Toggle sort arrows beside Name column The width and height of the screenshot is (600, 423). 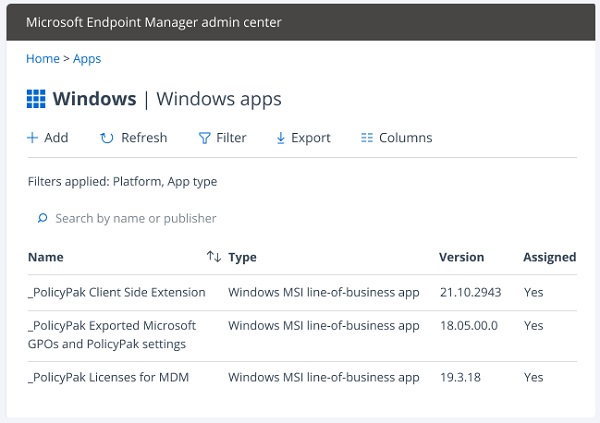(x=213, y=257)
